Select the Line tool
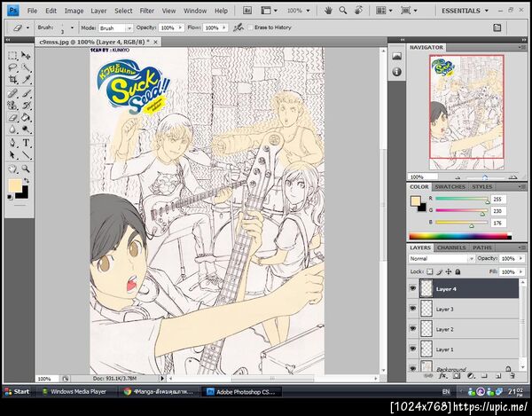The image size is (532, 416). click(26, 155)
